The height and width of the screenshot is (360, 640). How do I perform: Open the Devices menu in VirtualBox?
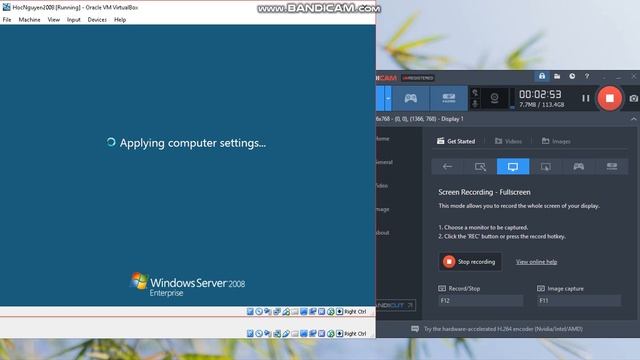click(97, 20)
